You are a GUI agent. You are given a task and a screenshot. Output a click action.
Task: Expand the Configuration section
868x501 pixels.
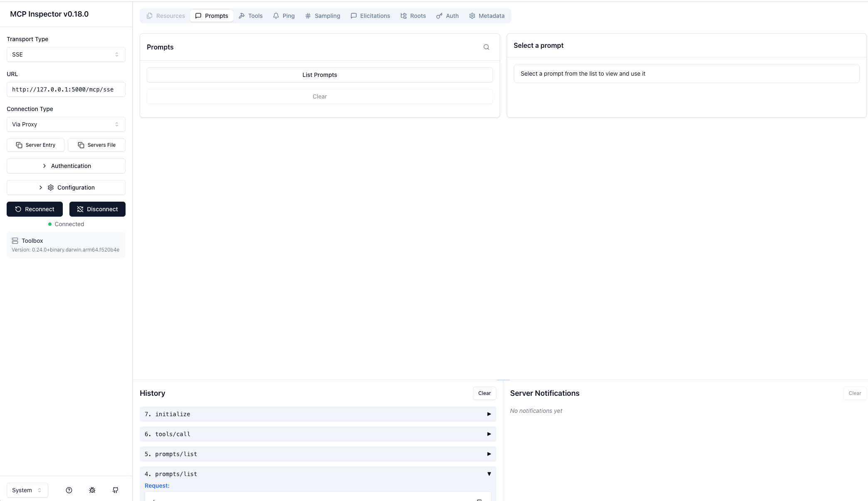(x=66, y=188)
